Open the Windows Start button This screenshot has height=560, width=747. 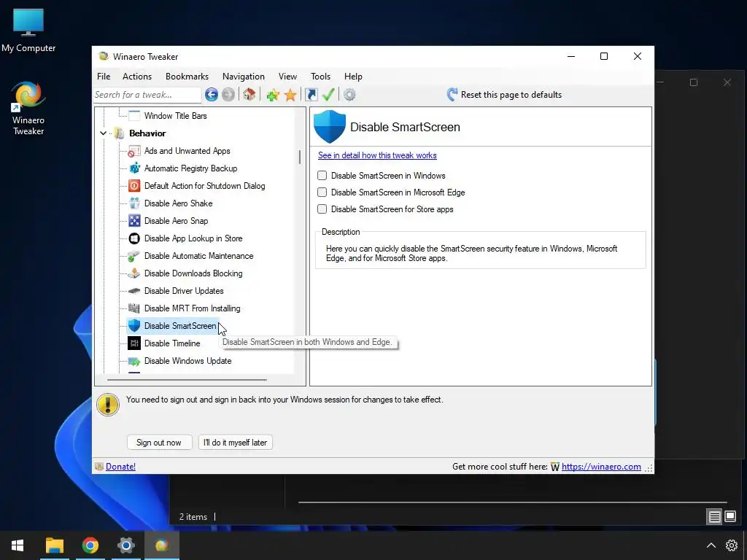click(x=18, y=545)
